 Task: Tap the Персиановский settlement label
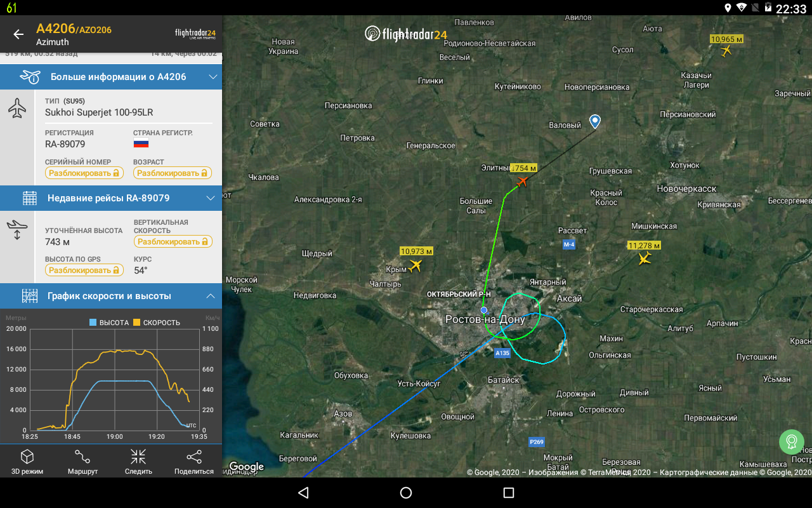pyautogui.click(x=688, y=114)
